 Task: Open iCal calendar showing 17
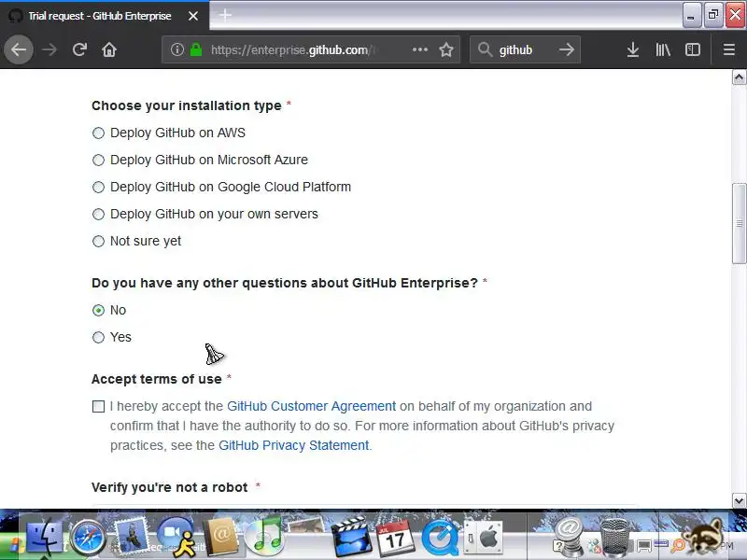point(395,538)
